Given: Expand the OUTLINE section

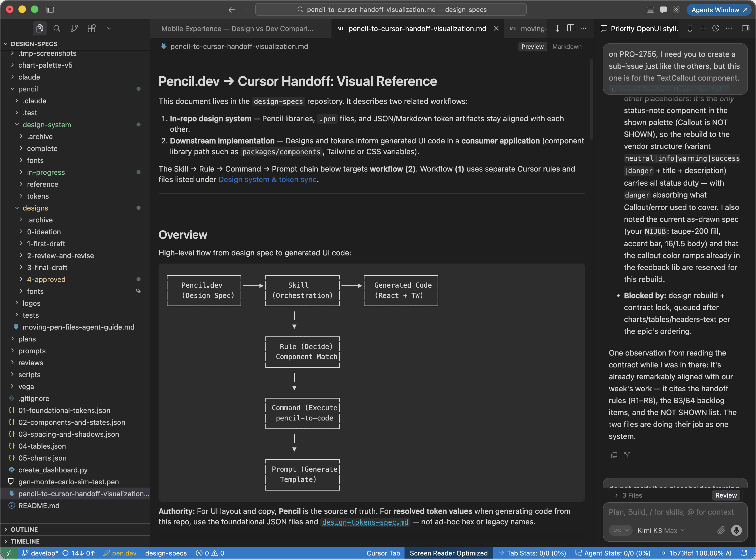Looking at the screenshot, I should (75, 529).
